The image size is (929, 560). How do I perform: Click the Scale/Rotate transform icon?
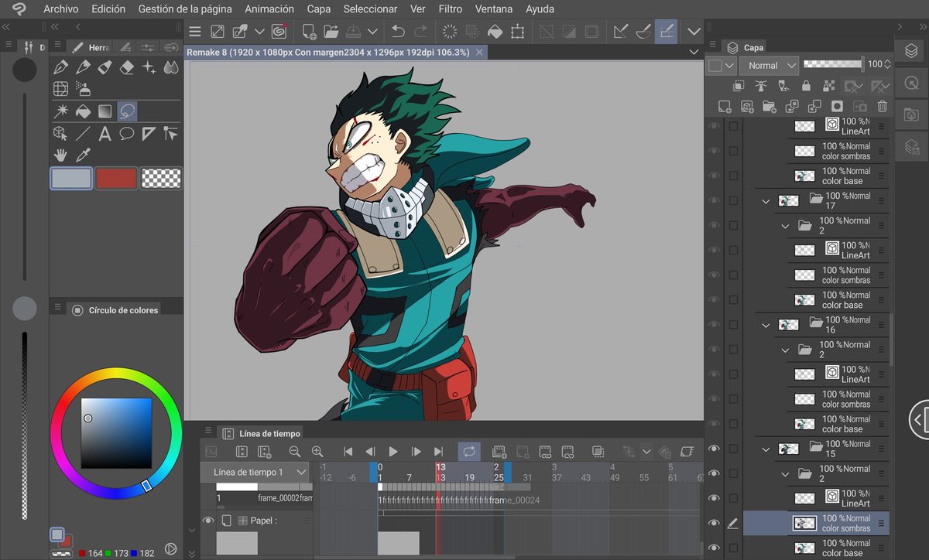tap(518, 32)
